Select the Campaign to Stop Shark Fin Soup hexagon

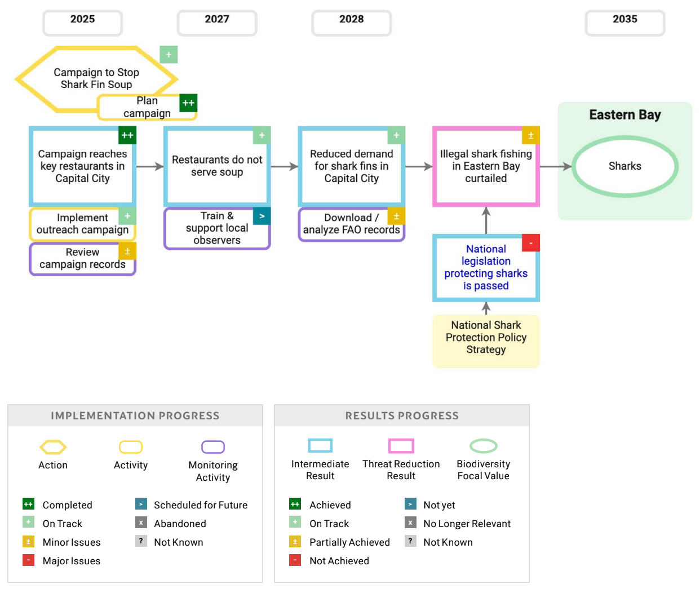tap(96, 78)
